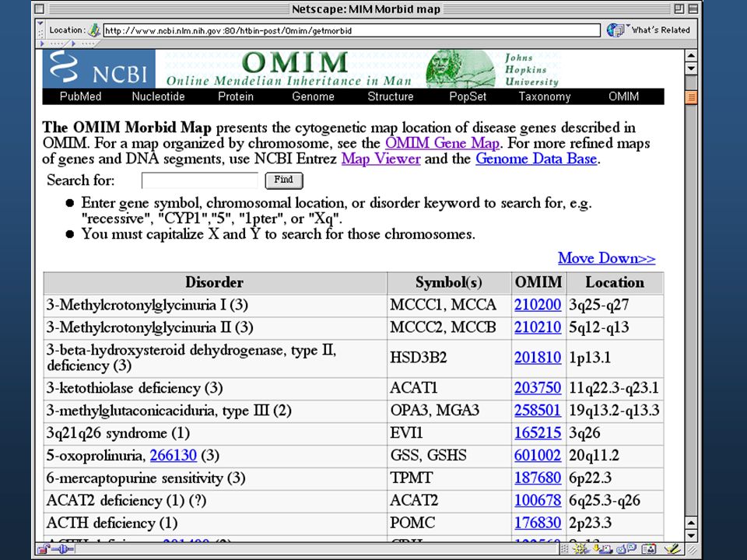Follow the Map Viewer link
Screen dimensions: 747x560
(381, 159)
